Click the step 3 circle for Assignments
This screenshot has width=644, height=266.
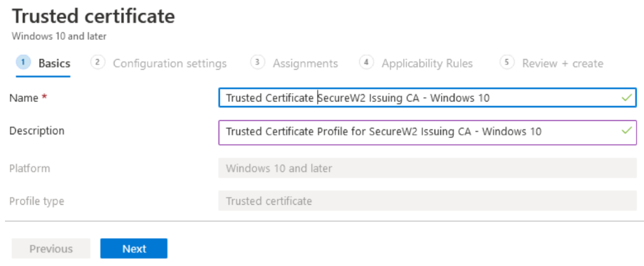[257, 63]
